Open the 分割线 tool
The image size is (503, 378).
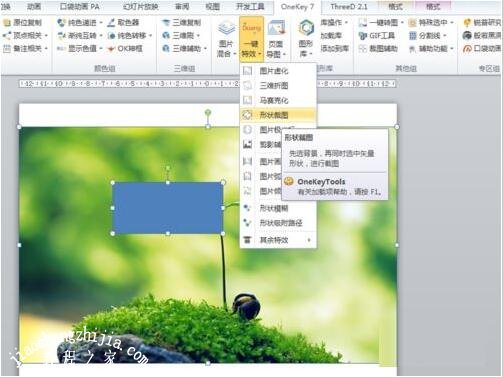coord(428,35)
